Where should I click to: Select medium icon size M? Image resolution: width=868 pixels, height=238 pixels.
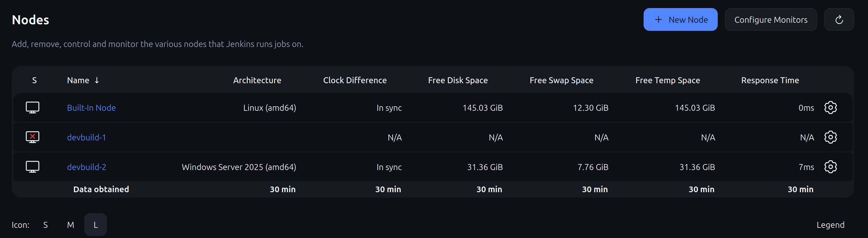pos(71,225)
